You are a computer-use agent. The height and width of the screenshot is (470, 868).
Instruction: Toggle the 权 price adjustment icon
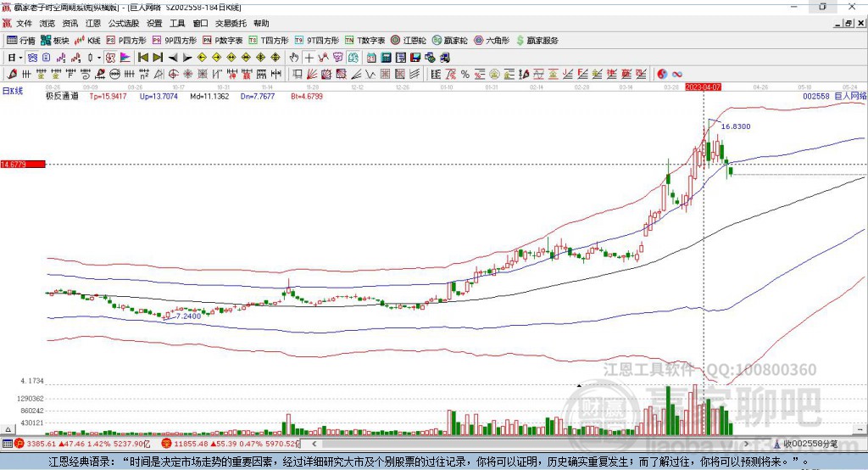[111, 58]
